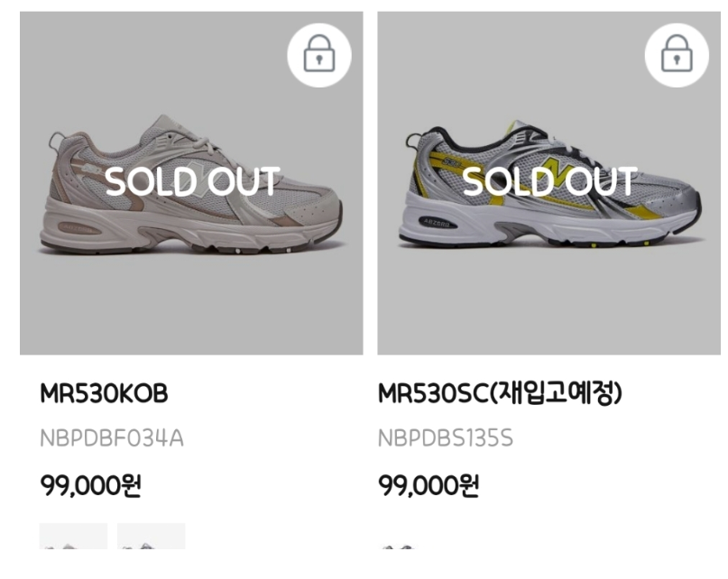
Task: Click the 99,000원 price under MR530KOB
Action: tap(91, 486)
